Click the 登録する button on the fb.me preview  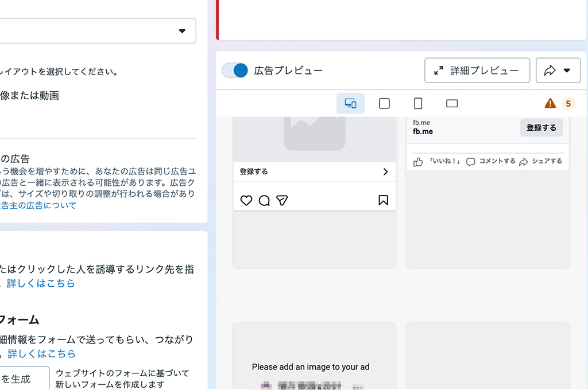(x=540, y=128)
